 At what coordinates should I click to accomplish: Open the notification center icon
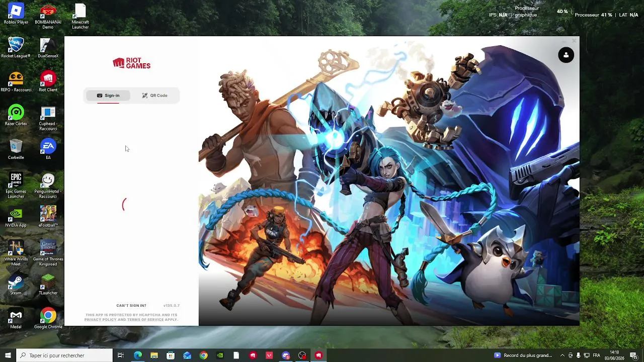pyautogui.click(x=633, y=355)
